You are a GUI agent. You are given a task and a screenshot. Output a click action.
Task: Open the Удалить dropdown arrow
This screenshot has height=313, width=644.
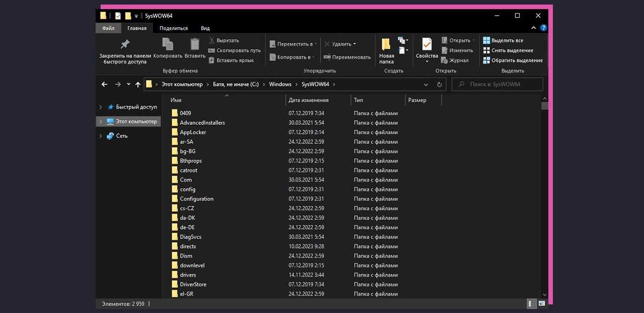[x=354, y=44]
